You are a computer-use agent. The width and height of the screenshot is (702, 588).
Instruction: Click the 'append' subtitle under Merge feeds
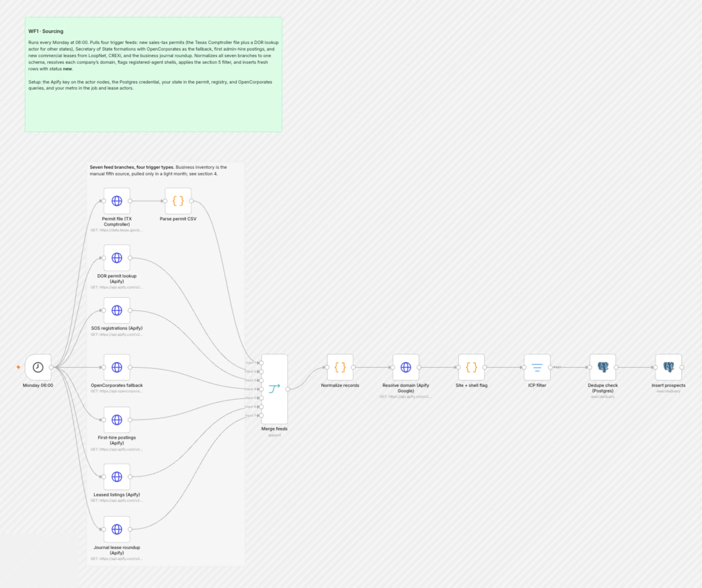(x=274, y=435)
